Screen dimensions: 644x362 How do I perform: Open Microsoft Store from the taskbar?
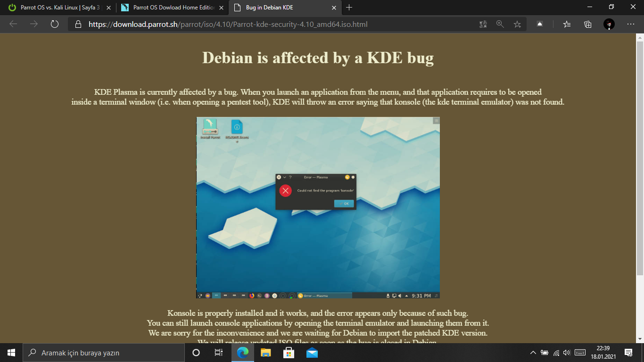289,353
